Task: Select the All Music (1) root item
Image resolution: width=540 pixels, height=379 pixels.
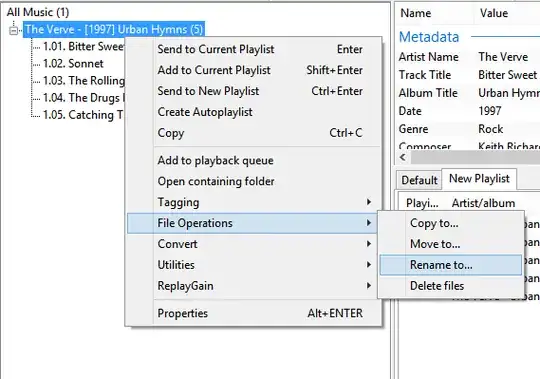Action: pos(38,12)
